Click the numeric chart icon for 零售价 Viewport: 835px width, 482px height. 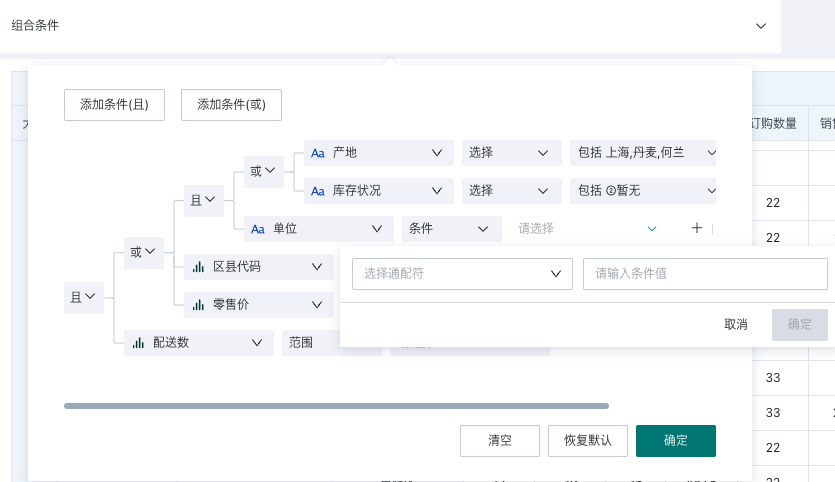198,304
